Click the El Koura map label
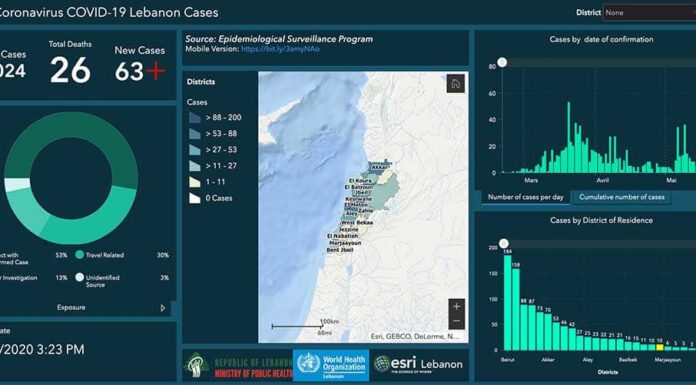Image resolution: width=696 pixels, height=385 pixels. [x=361, y=181]
